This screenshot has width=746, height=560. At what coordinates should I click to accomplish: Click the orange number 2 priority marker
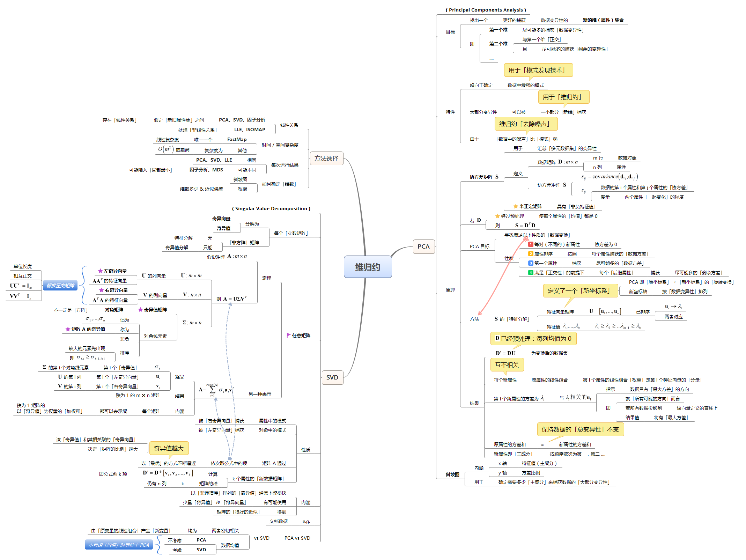click(x=531, y=254)
